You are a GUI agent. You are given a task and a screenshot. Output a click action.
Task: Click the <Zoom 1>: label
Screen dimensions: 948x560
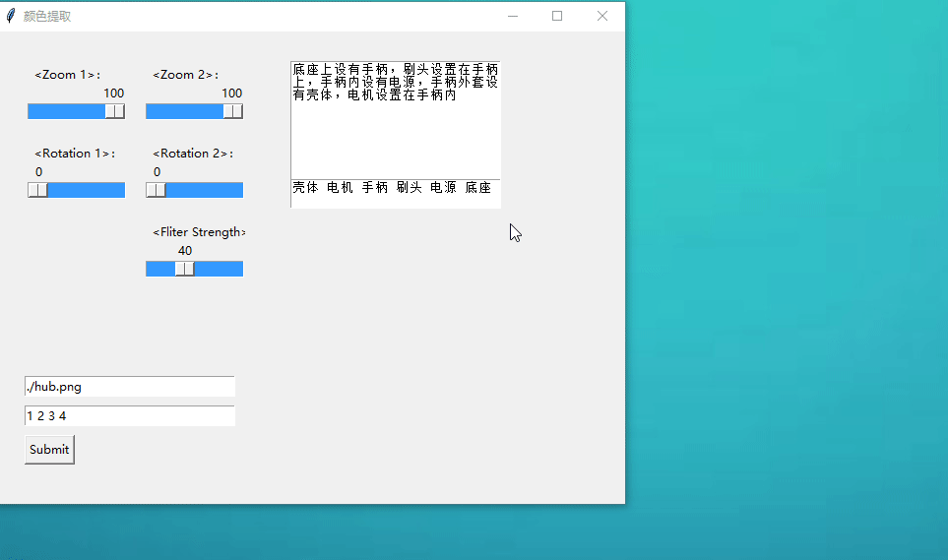pos(67,75)
